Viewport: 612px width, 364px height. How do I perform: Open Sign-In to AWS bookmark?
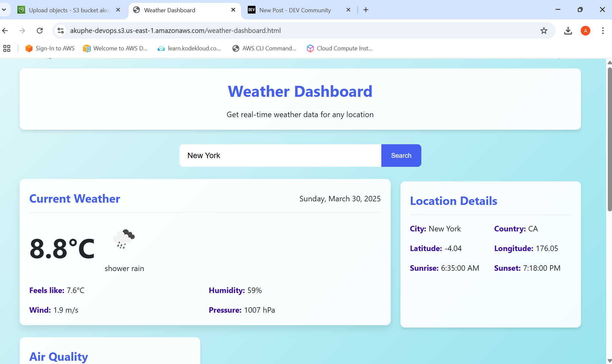pos(50,48)
